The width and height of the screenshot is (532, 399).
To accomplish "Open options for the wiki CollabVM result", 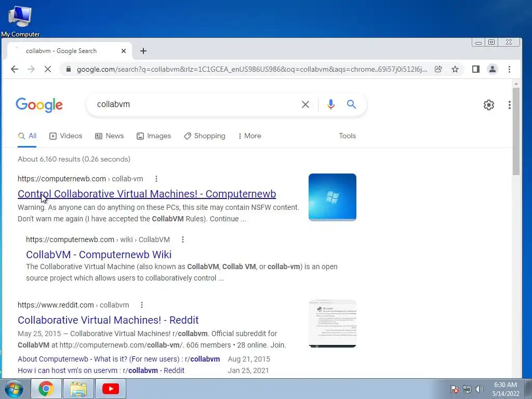I will click(x=182, y=240).
